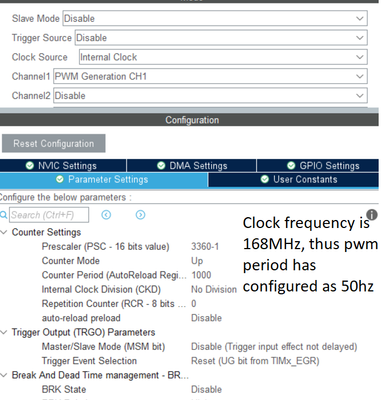Click the Counter Mode row label
Viewport: 383px width, 400px height.
click(x=71, y=261)
